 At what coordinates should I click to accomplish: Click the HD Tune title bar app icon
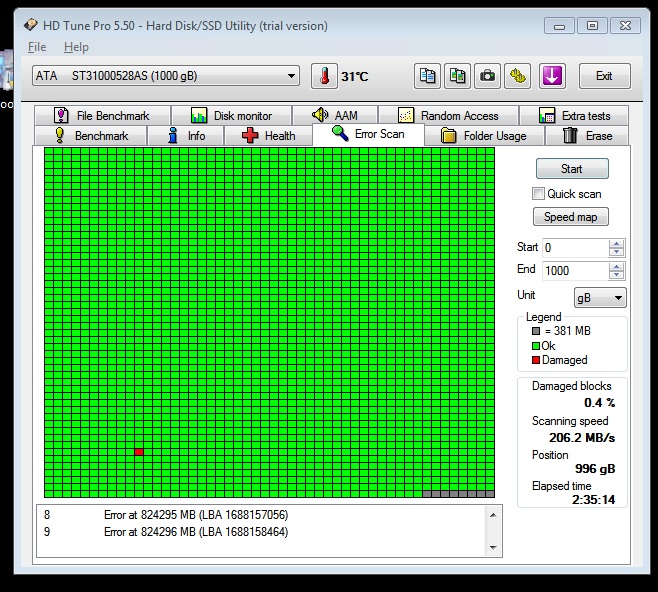(31, 25)
